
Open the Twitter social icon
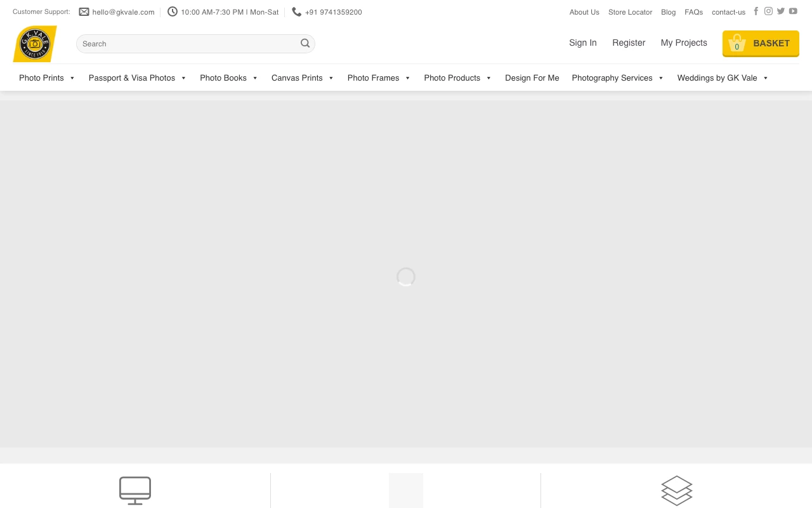pos(781,11)
